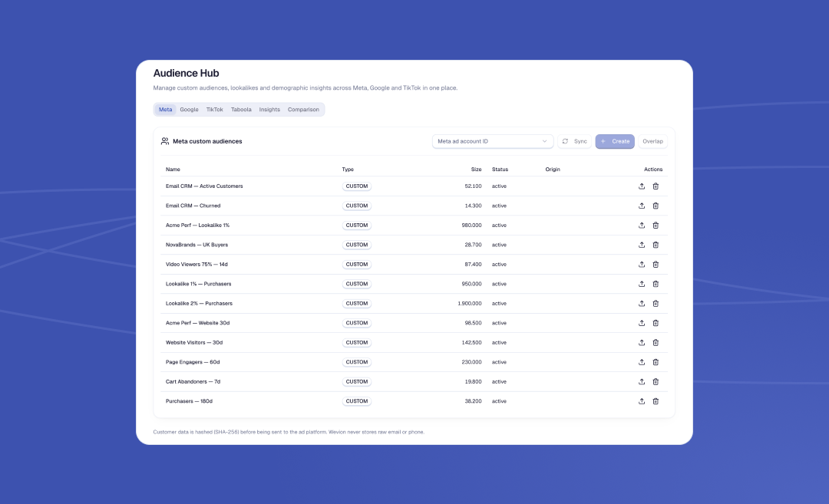Export the Video Viewers 75% — 14d audience
Screen dimensions: 829x504
tap(641, 264)
